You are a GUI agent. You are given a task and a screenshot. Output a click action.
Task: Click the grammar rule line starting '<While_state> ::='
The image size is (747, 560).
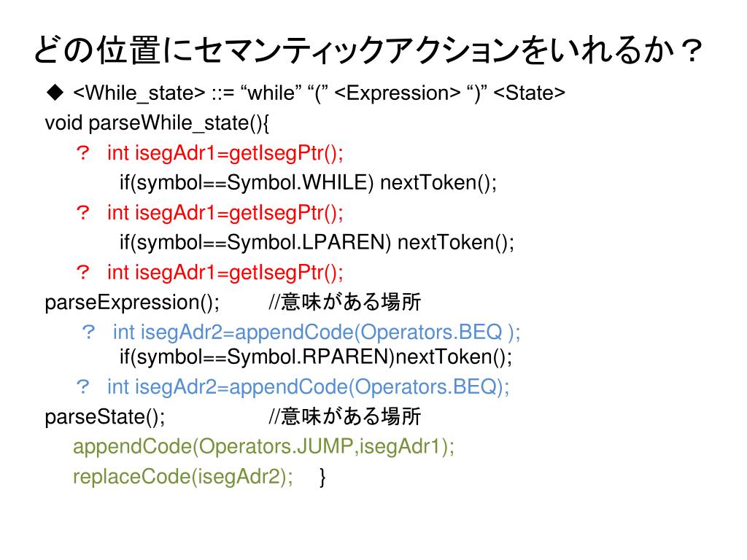click(320, 93)
